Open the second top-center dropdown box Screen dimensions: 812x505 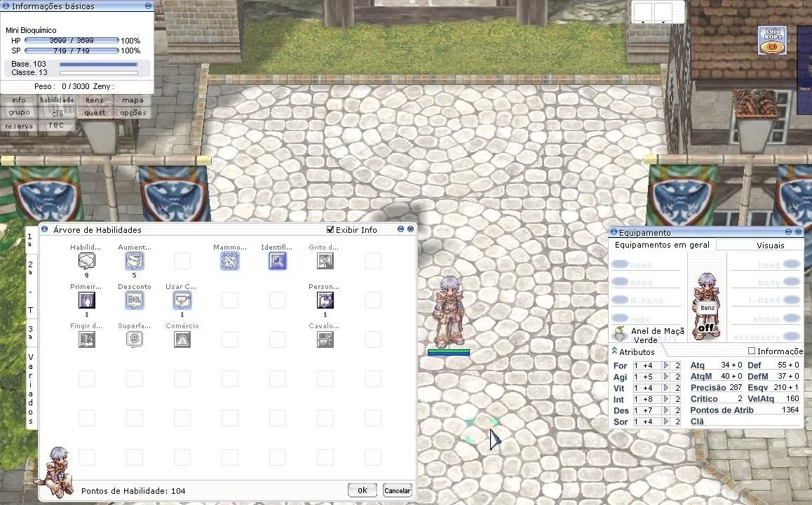coord(663,13)
